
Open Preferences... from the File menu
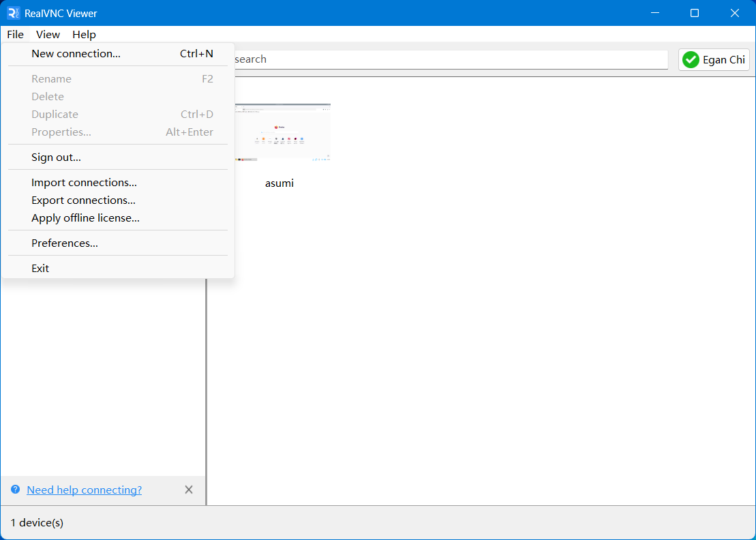[65, 243]
